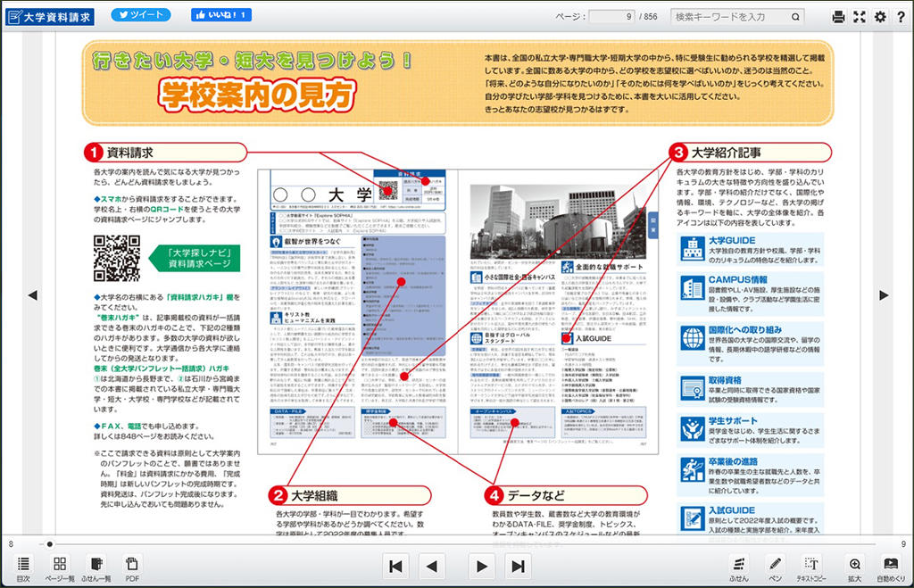Click the PDF download icon
This screenshot has height=588, width=914.
[132, 567]
